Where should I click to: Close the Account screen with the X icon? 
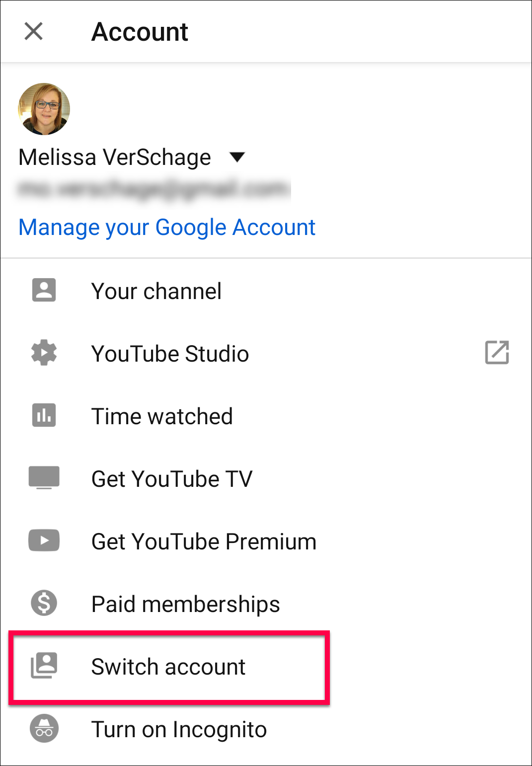pos(34,31)
